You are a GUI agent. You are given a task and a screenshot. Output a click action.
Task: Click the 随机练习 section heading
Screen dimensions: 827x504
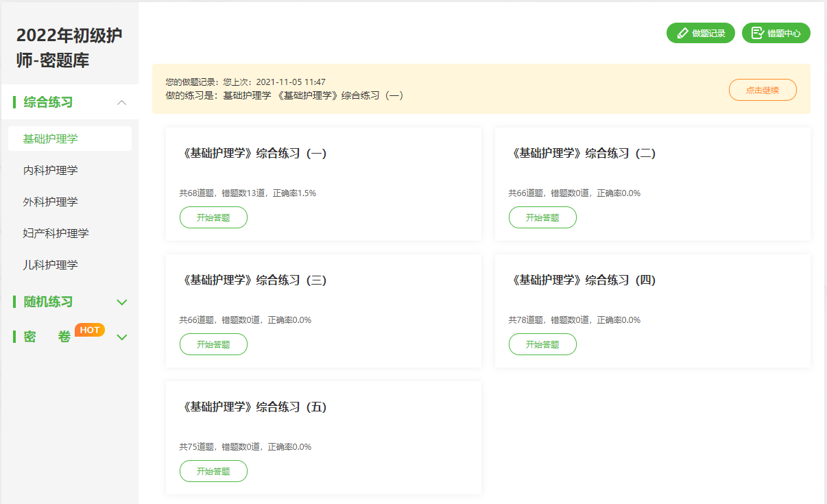coord(48,302)
